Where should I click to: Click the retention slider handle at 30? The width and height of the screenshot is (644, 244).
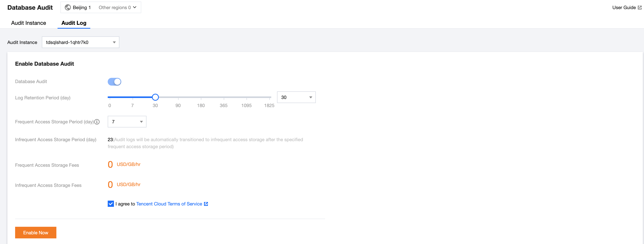point(155,97)
